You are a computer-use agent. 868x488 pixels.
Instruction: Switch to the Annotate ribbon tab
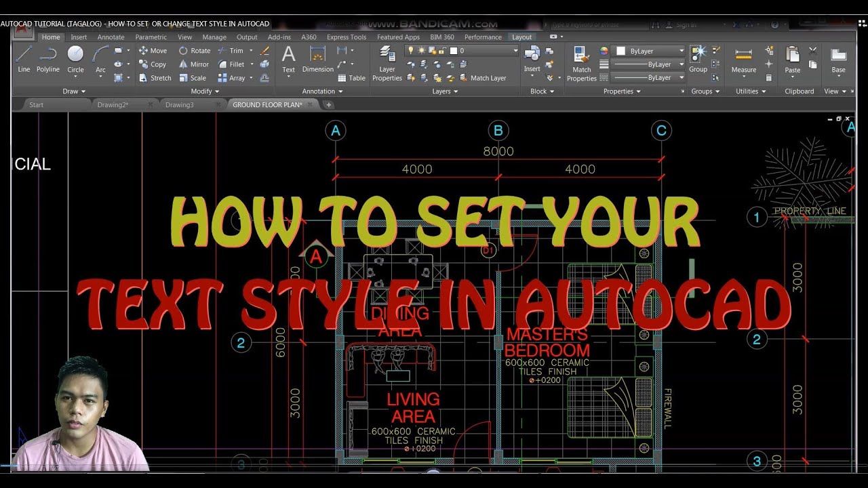click(111, 37)
